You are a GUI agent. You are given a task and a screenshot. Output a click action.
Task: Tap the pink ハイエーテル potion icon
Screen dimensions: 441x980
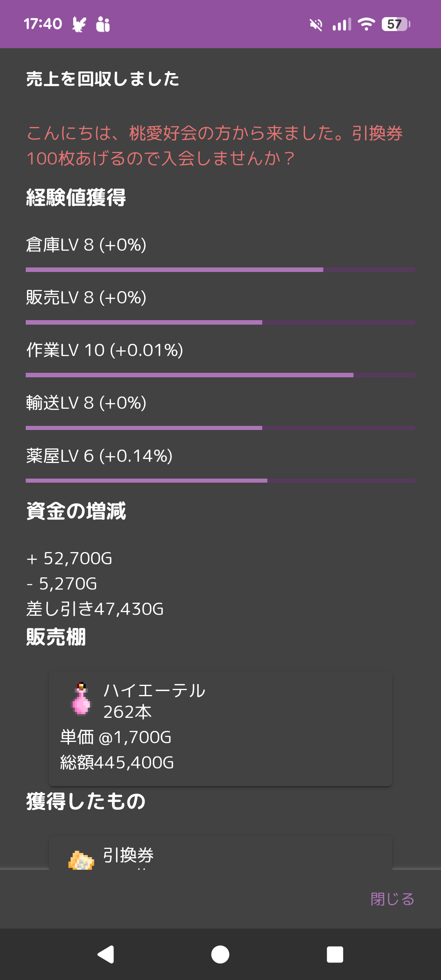tap(81, 699)
